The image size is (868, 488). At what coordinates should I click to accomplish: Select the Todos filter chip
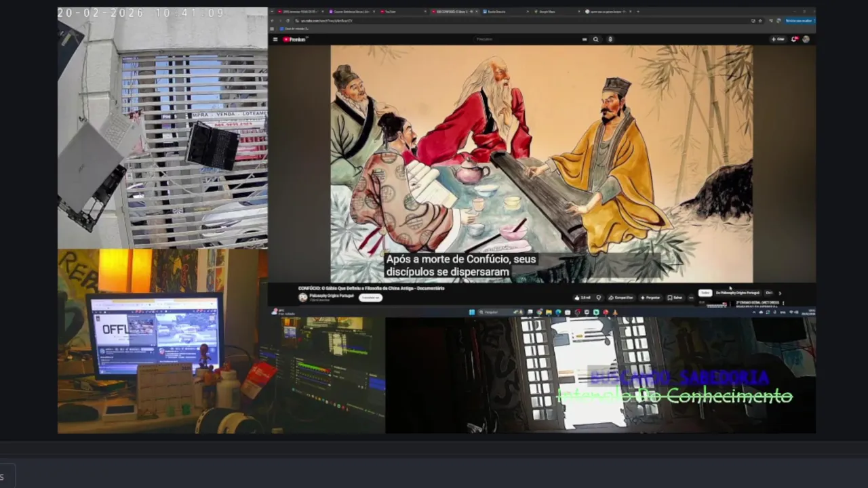click(705, 293)
